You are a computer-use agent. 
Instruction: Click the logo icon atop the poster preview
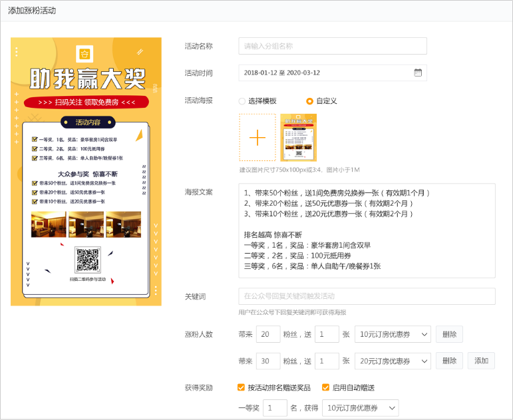pos(85,54)
